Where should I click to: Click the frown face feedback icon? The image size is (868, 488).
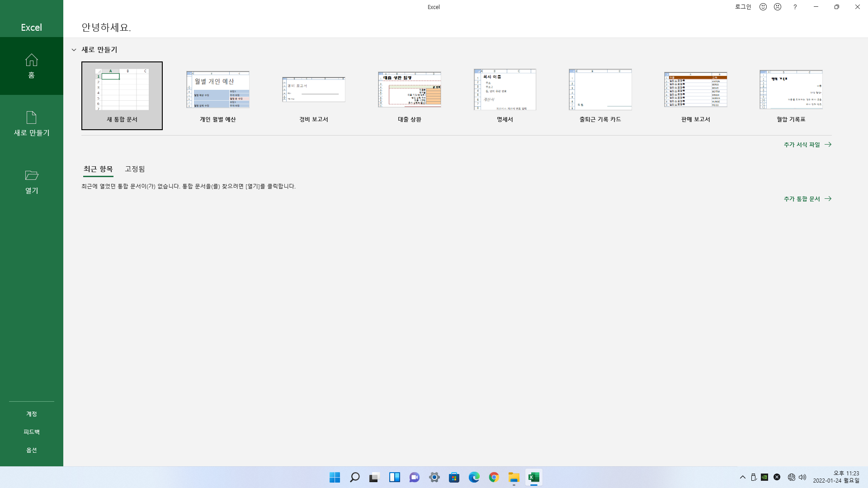pyautogui.click(x=778, y=7)
